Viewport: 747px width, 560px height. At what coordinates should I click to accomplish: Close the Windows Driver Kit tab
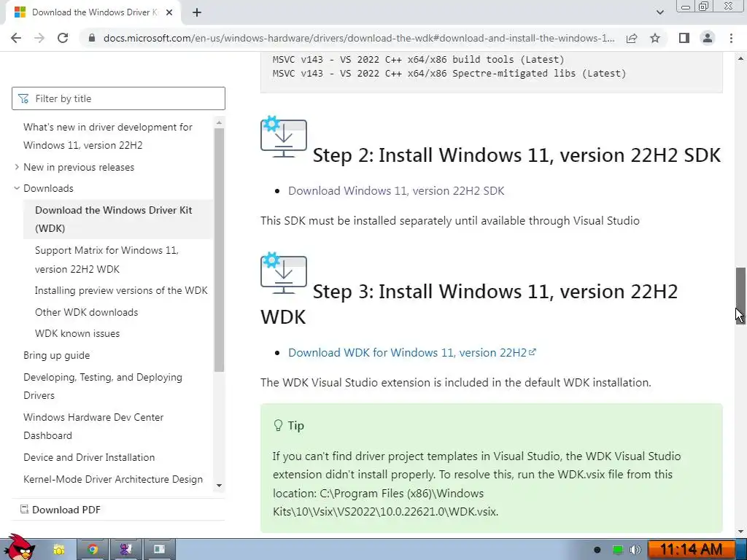pos(169,12)
